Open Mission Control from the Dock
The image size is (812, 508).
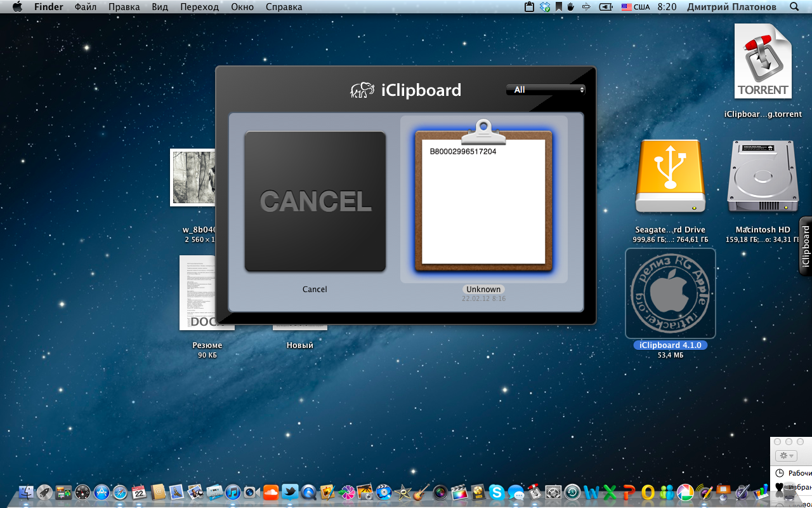[x=63, y=492]
